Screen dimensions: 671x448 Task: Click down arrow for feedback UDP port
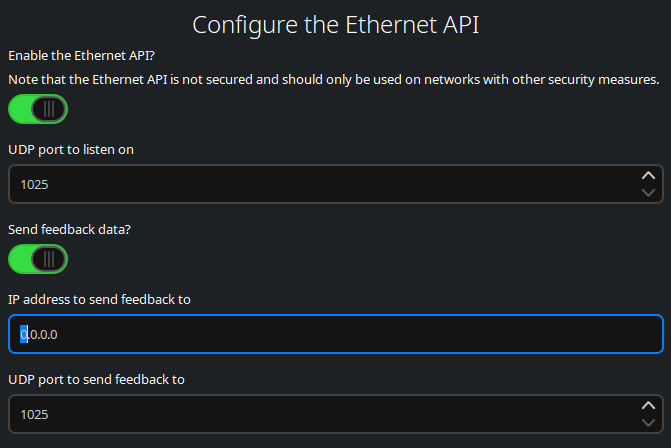point(648,422)
